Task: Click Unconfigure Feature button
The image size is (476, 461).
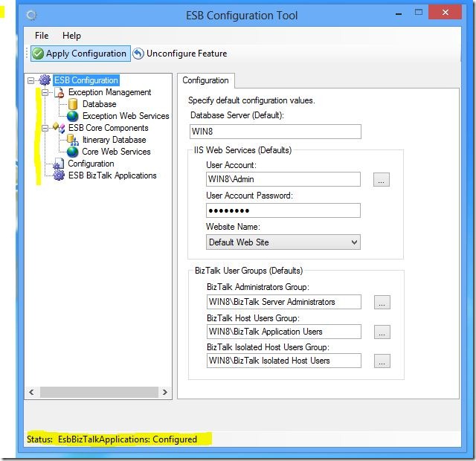Action: point(180,54)
